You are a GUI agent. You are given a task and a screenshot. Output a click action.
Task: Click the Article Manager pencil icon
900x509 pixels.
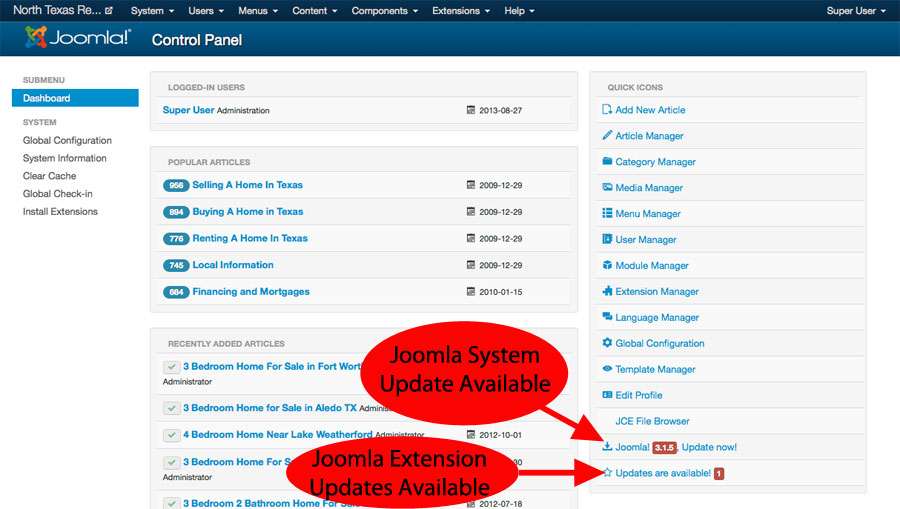(x=607, y=135)
